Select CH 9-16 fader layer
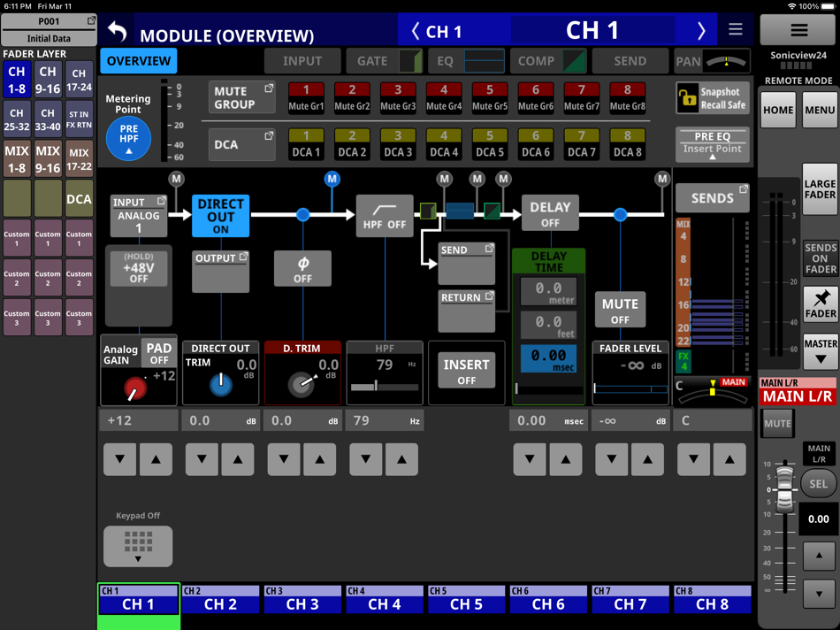The height and width of the screenshot is (630, 840). coord(48,80)
